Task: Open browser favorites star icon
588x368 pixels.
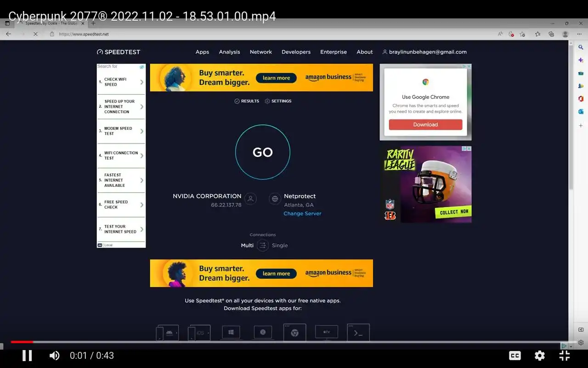Action: 537,34
